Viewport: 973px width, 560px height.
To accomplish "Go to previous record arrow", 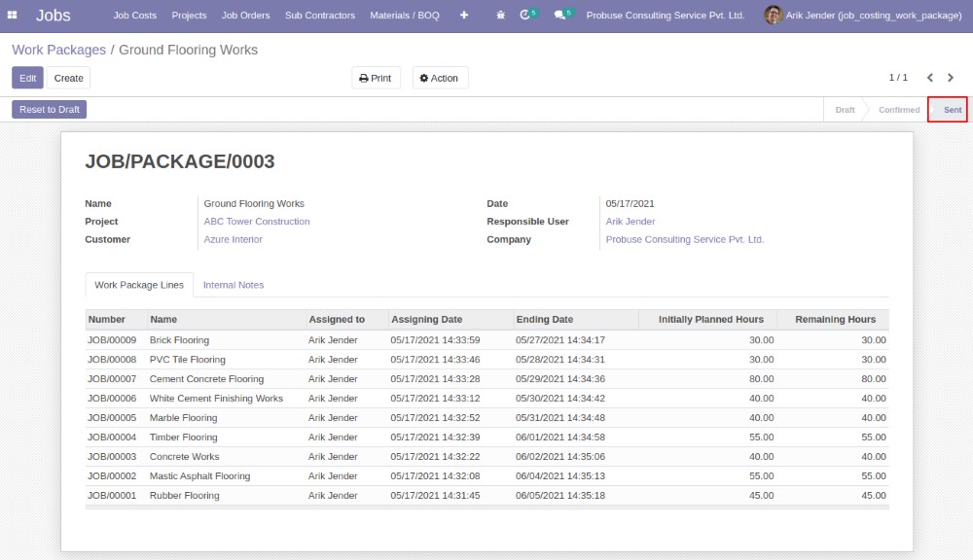I will pyautogui.click(x=930, y=78).
